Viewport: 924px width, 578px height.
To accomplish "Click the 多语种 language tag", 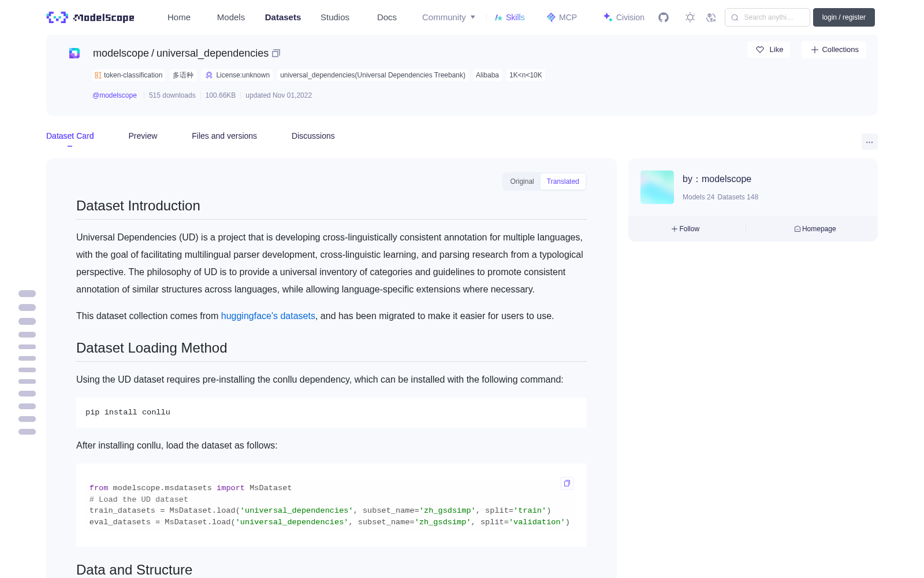I will (183, 75).
